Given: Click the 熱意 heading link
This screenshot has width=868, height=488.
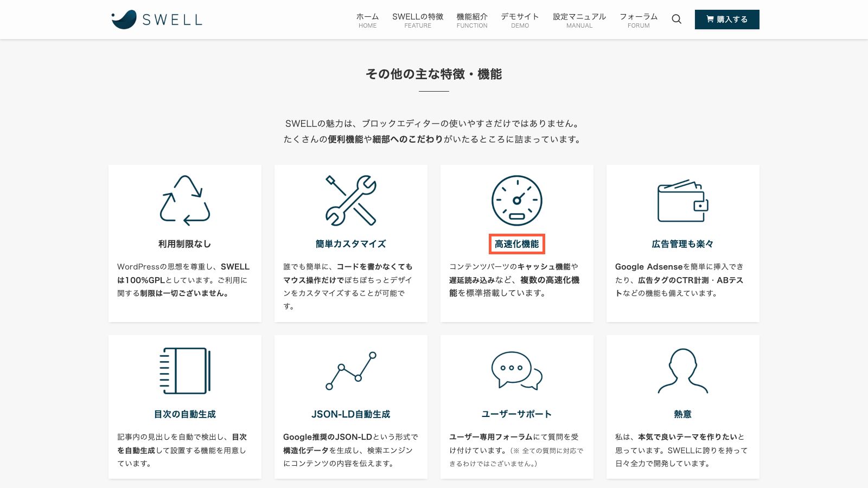Looking at the screenshot, I should pyautogui.click(x=683, y=414).
